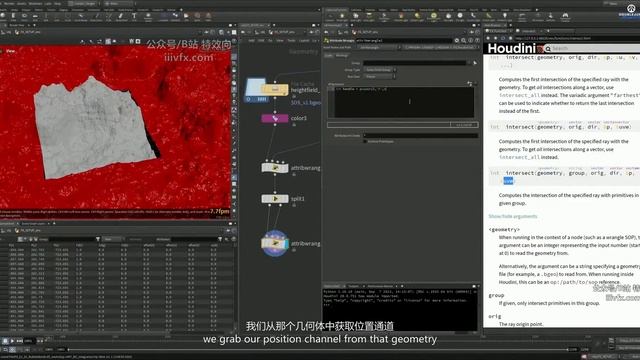Click the Python shell text area
This screenshot has width=640, height=360.
click(400, 309)
